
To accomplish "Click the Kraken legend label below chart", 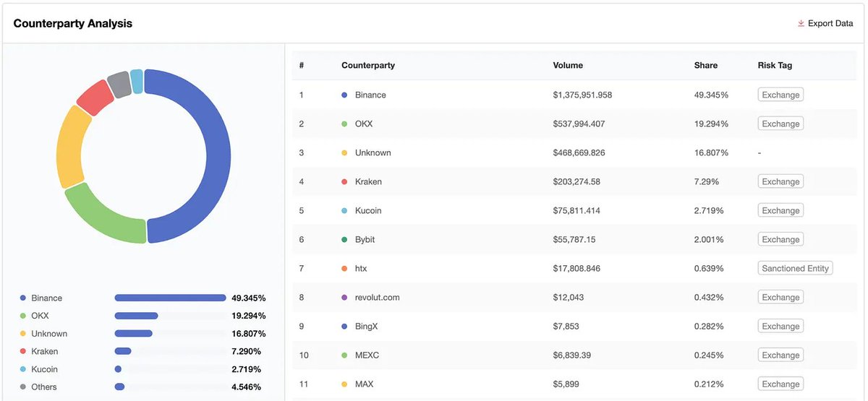I will pos(44,351).
